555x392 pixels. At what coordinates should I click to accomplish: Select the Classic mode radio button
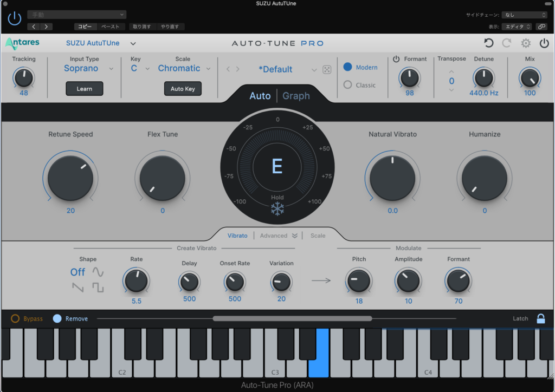pyautogui.click(x=348, y=85)
